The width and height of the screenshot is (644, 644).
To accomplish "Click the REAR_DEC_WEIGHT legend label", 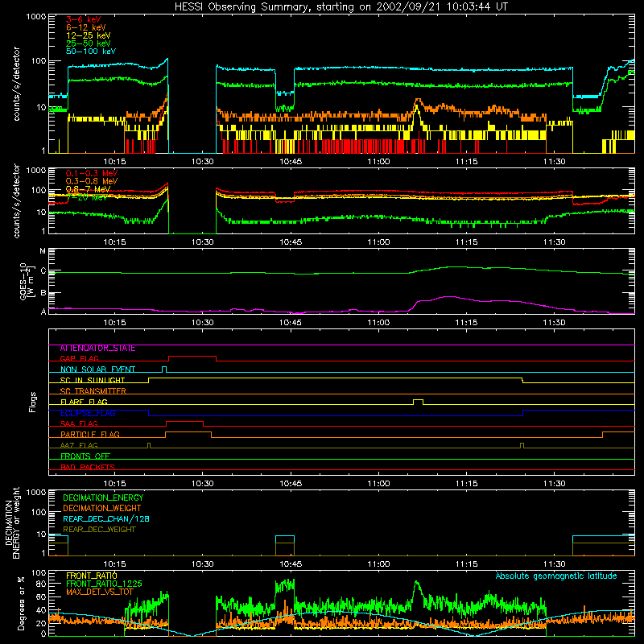I will (99, 530).
